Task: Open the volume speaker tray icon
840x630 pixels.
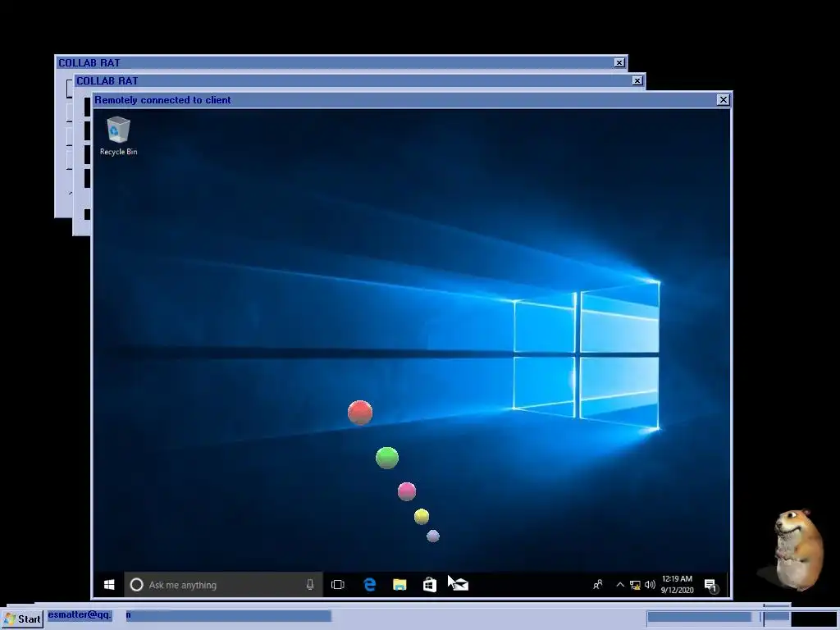Action: pos(650,584)
